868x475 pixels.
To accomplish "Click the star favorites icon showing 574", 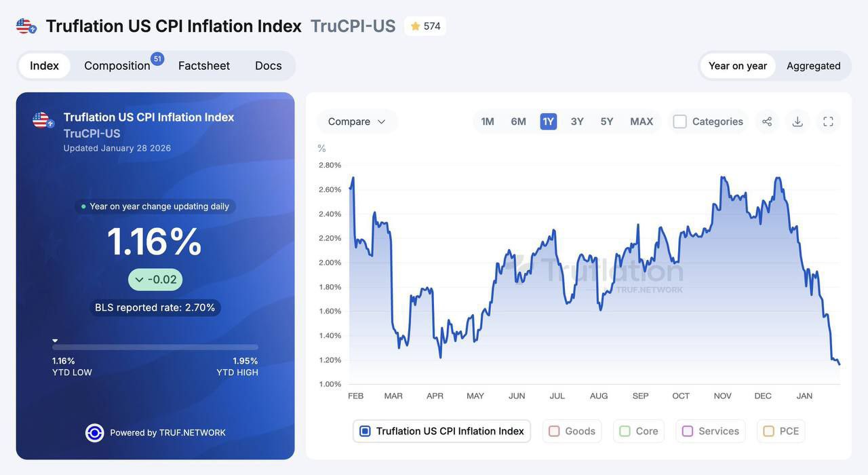I will click(416, 26).
